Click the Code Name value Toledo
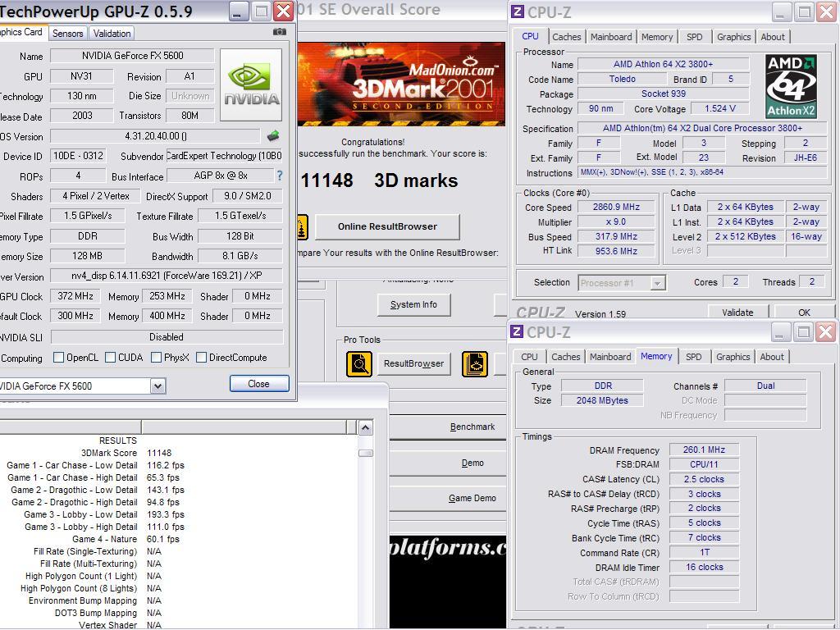 click(622, 79)
